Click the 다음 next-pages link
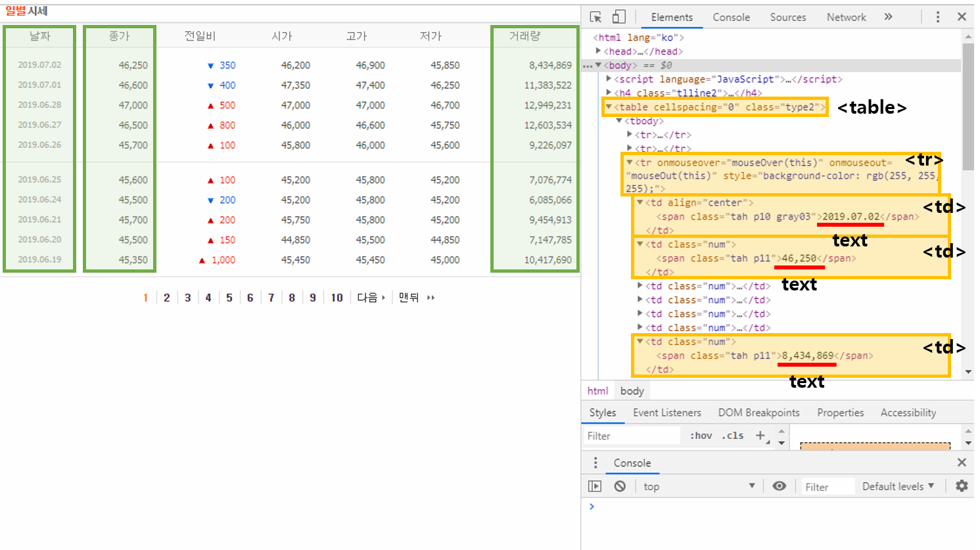 tap(371, 298)
